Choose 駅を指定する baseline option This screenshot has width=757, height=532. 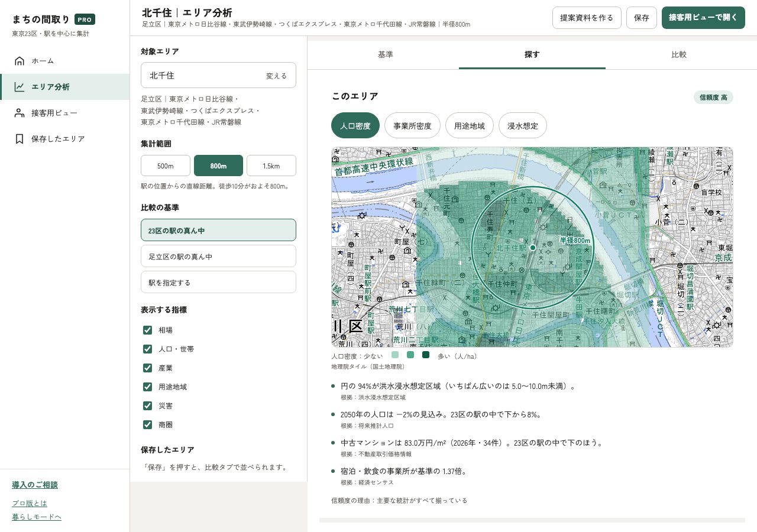point(218,282)
